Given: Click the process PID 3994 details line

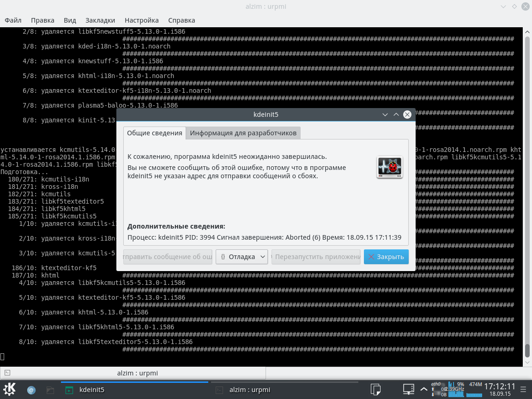Looking at the screenshot, I should (264, 237).
